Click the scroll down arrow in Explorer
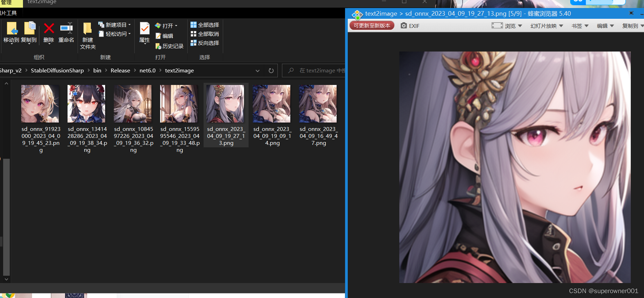 click(x=6, y=279)
